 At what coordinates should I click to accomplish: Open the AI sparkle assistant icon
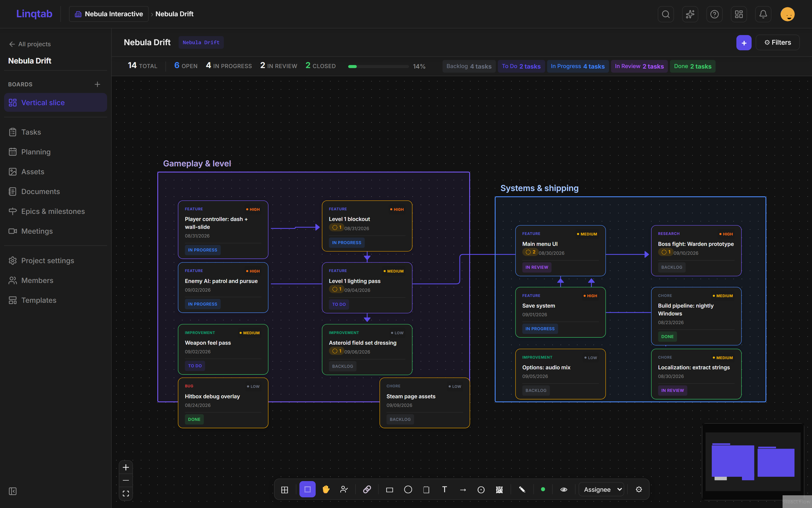point(690,14)
